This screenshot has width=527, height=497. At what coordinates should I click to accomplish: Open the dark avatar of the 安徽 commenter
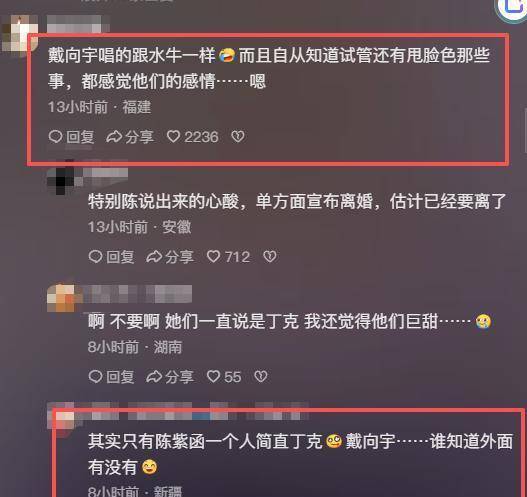coord(60,178)
